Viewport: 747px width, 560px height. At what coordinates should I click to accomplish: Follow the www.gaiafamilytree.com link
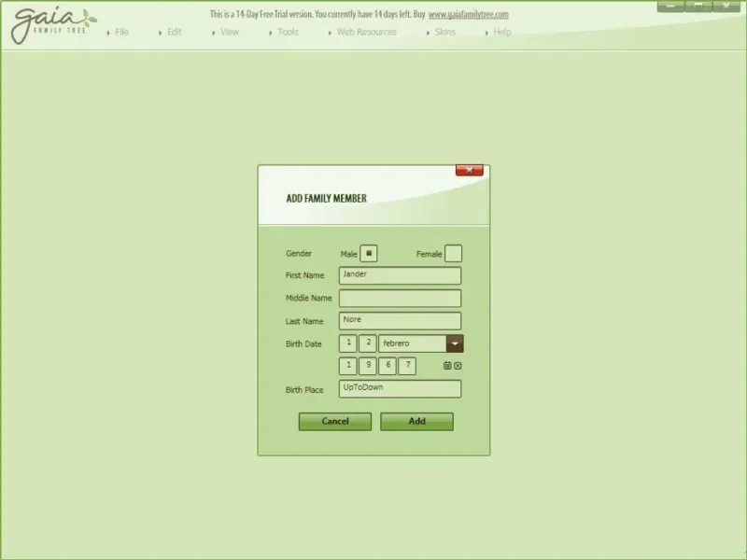click(x=469, y=14)
